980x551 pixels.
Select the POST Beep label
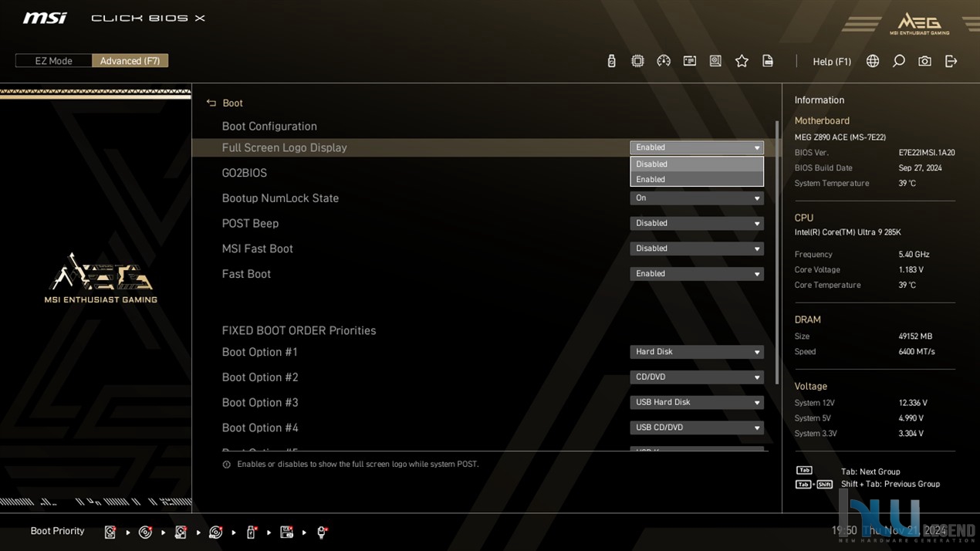coord(250,223)
